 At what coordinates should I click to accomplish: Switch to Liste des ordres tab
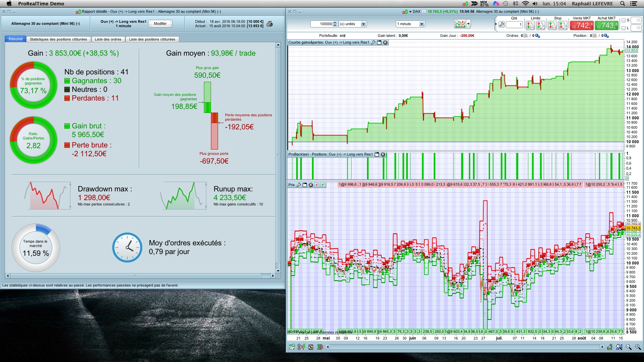click(x=108, y=39)
